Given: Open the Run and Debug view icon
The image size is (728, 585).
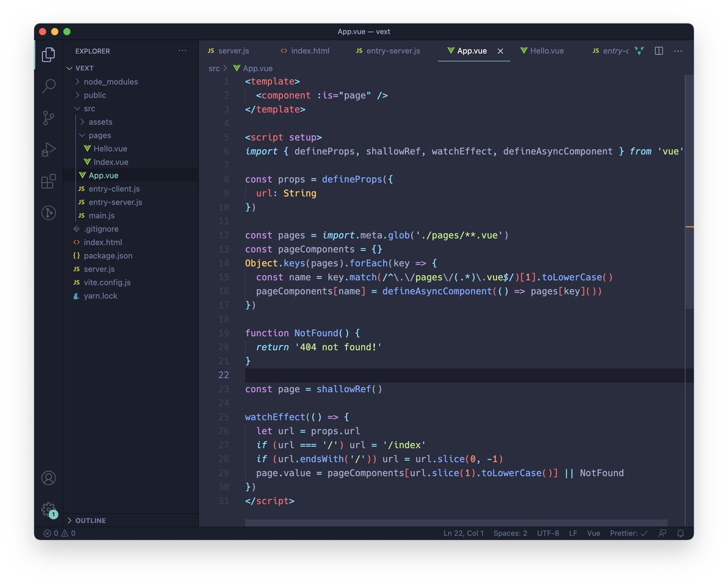Looking at the screenshot, I should (x=49, y=149).
